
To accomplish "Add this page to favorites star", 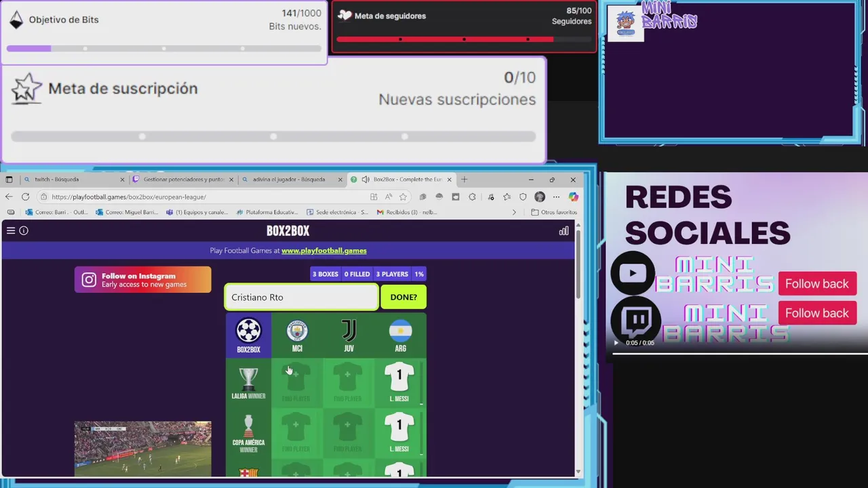I will tap(403, 197).
